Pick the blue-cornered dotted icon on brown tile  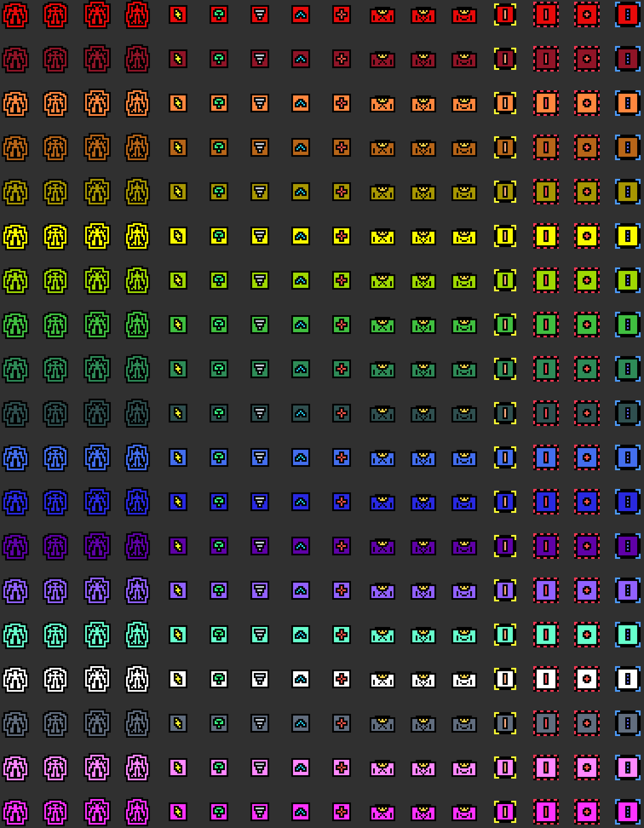(628, 148)
